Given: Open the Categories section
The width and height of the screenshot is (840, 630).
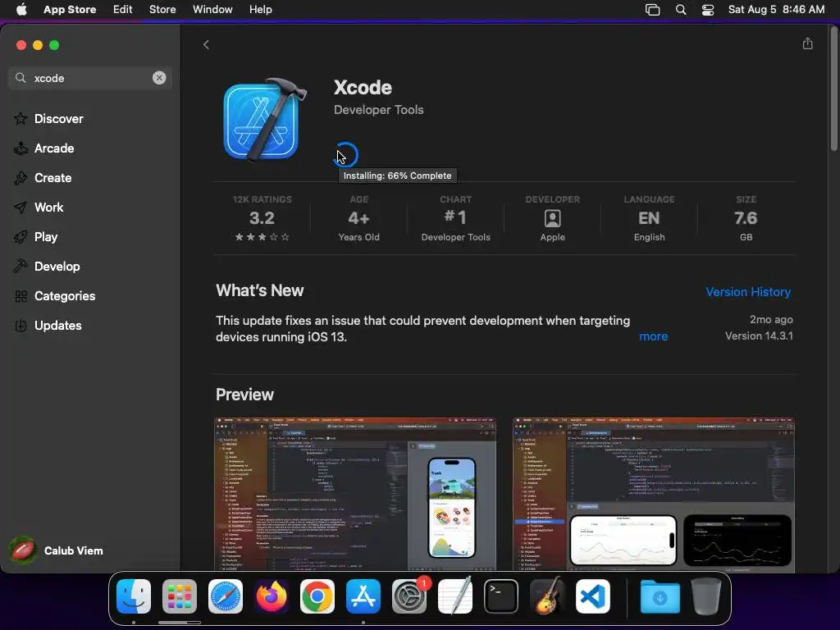Looking at the screenshot, I should [64, 295].
